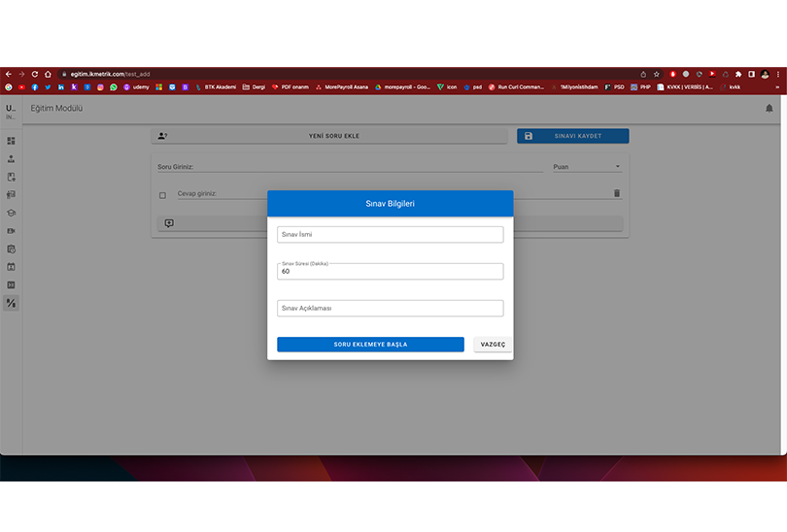Screen dimensions: 787x532
Task: Open the Dergi bookmarks folder
Action: point(254,87)
